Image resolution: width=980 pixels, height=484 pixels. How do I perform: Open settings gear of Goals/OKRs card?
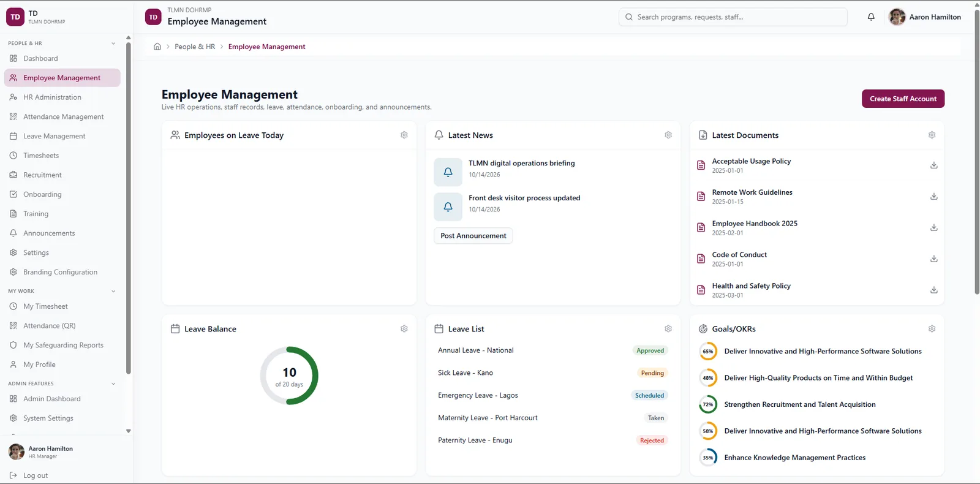932,329
